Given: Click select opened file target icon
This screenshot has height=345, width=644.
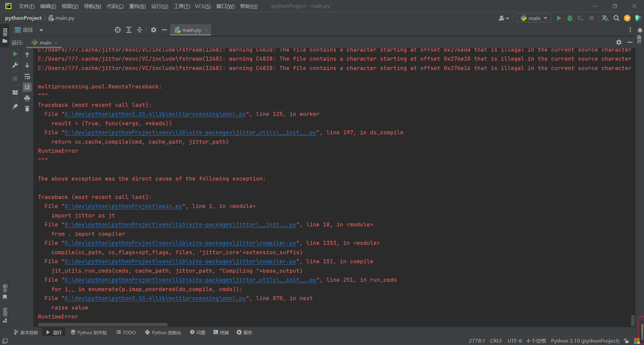Looking at the screenshot, I should [117, 30].
